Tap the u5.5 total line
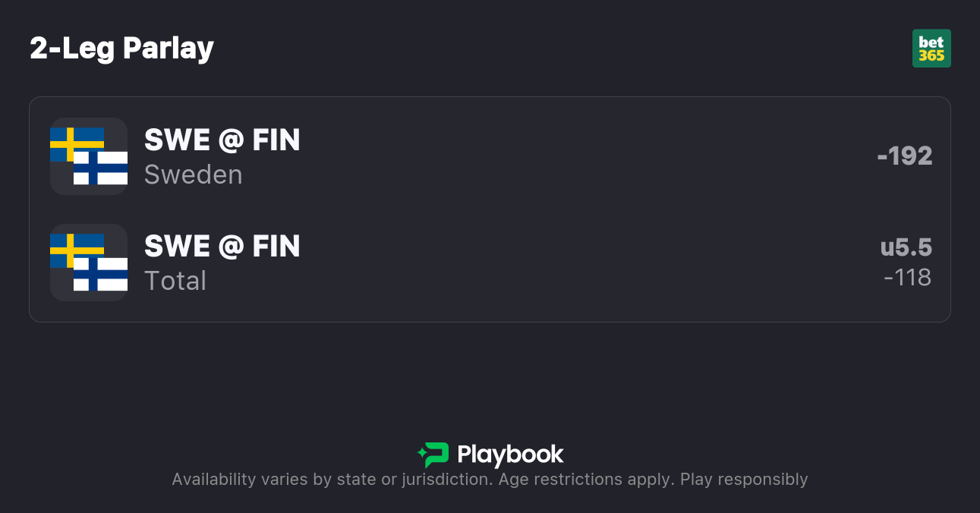The height and width of the screenshot is (513, 980). pos(906,247)
